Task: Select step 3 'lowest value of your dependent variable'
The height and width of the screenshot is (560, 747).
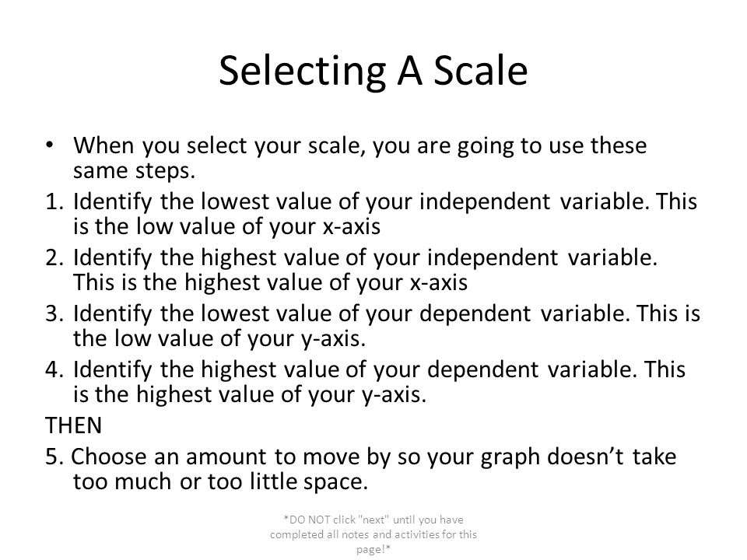Action: (387, 313)
